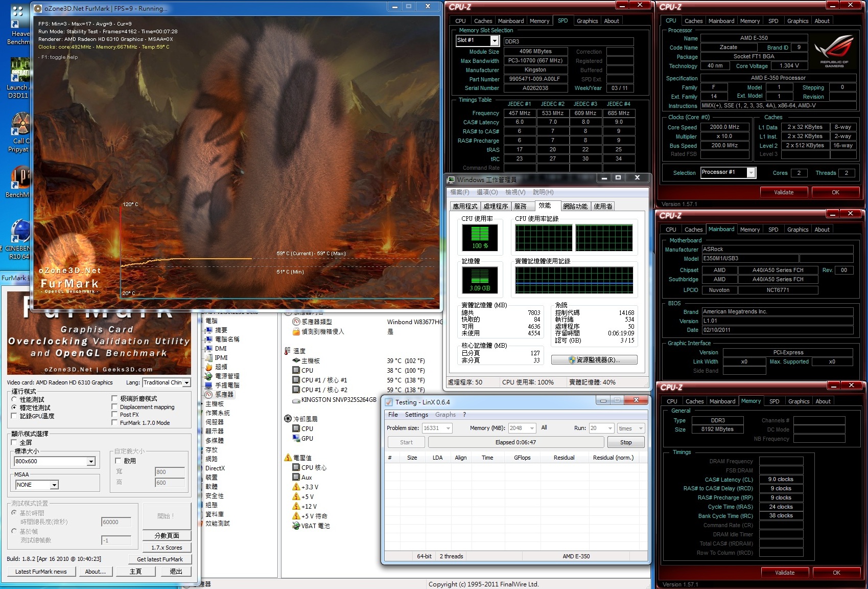Enable the Displacement mapping checkbox
The width and height of the screenshot is (868, 589).
coord(114,407)
